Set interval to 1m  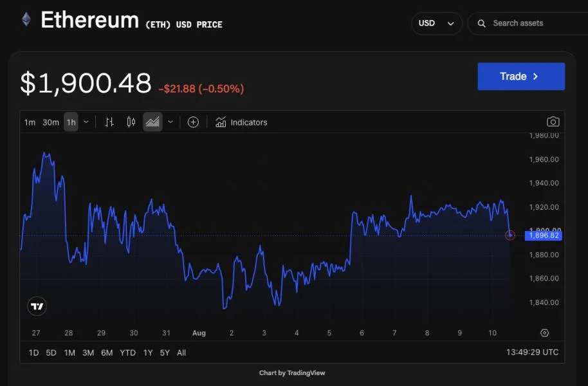click(30, 122)
